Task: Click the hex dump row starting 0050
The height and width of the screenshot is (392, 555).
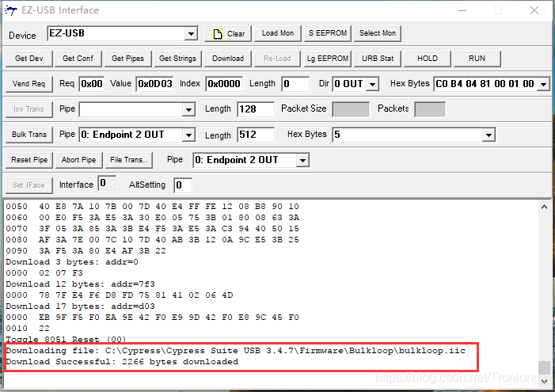Action: point(153,207)
